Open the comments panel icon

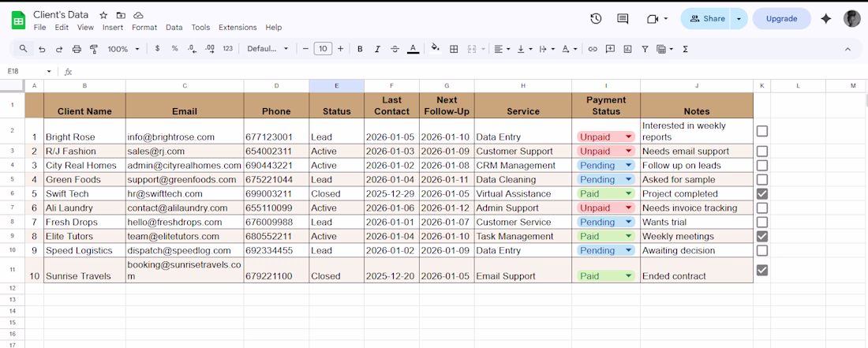pos(623,19)
